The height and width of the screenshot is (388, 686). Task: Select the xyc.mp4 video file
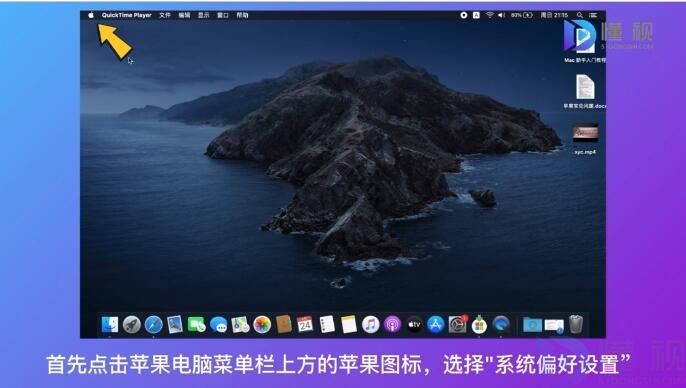tap(585, 138)
